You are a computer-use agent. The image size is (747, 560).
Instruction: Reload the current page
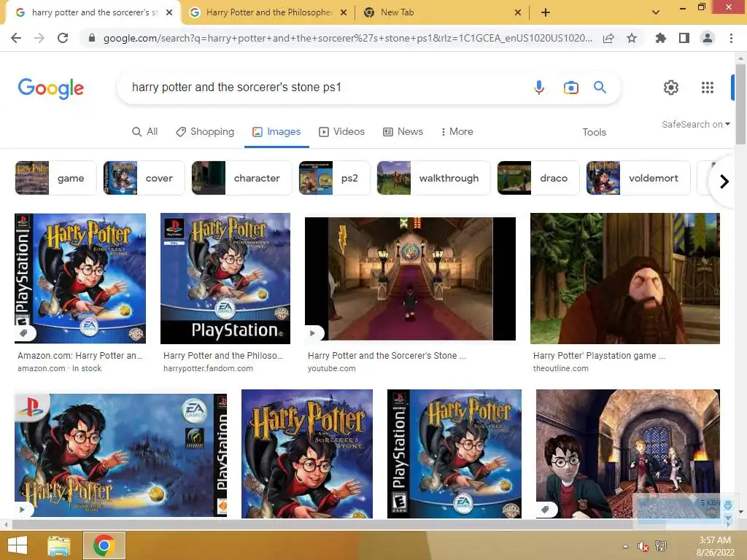63,38
